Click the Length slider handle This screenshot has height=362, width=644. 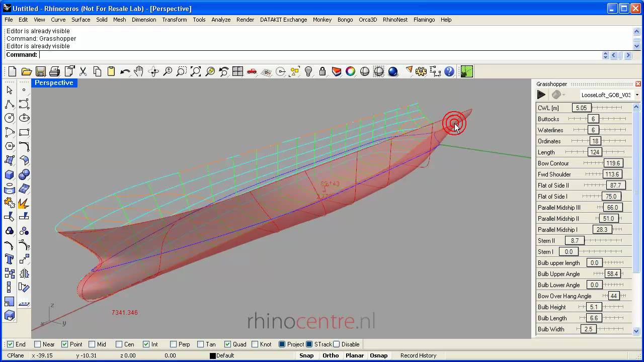point(595,152)
